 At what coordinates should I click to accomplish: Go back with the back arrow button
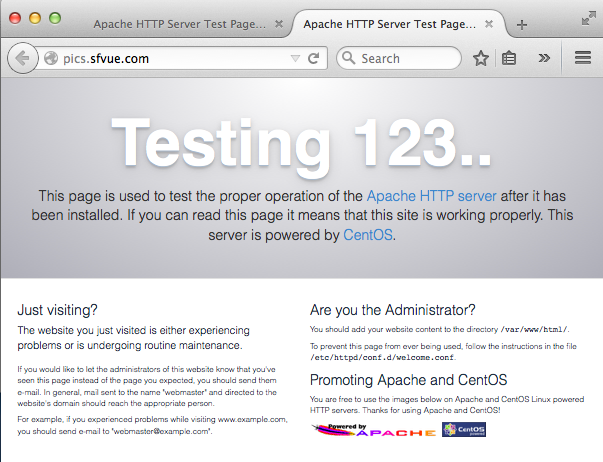[x=23, y=58]
